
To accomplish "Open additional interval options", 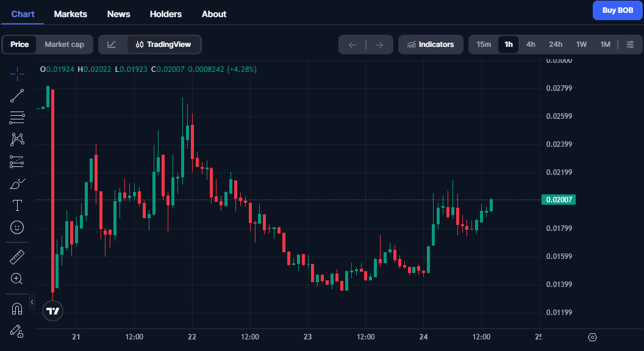I will point(631,44).
